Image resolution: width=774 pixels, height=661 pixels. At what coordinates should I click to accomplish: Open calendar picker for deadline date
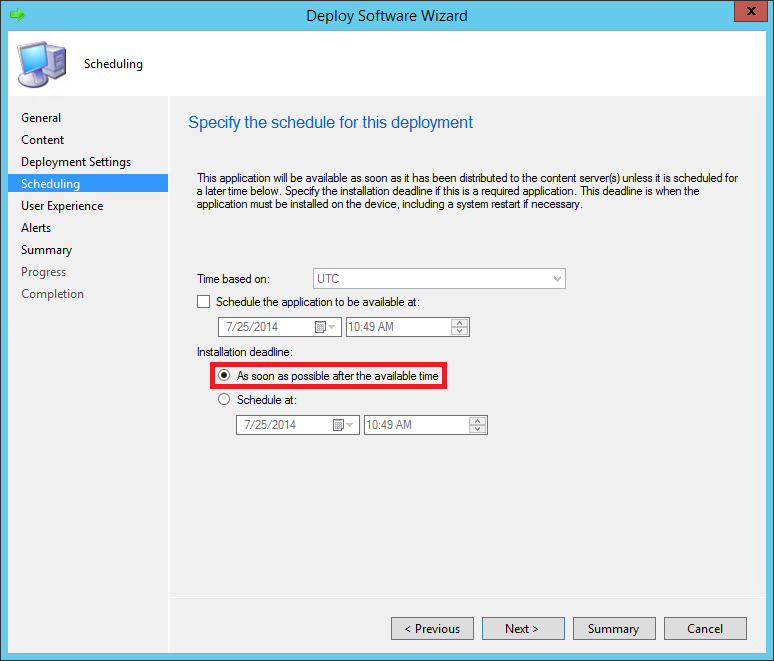point(343,425)
